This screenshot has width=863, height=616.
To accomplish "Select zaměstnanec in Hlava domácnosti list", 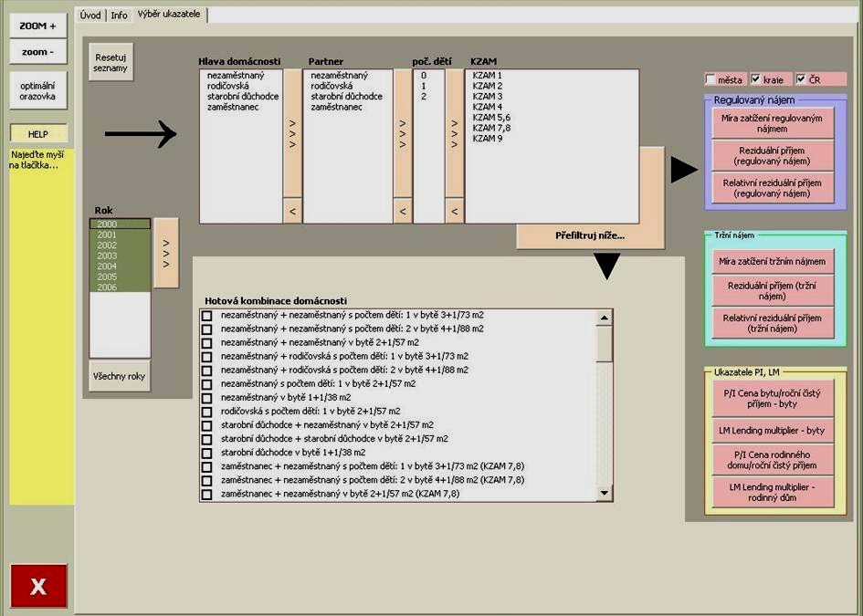I will (241, 107).
